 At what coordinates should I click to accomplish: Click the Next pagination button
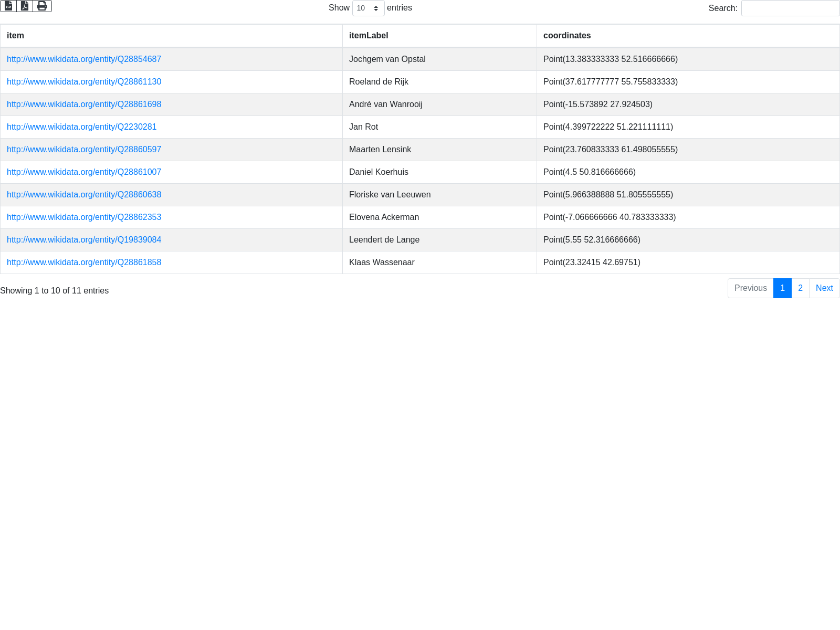tap(824, 288)
